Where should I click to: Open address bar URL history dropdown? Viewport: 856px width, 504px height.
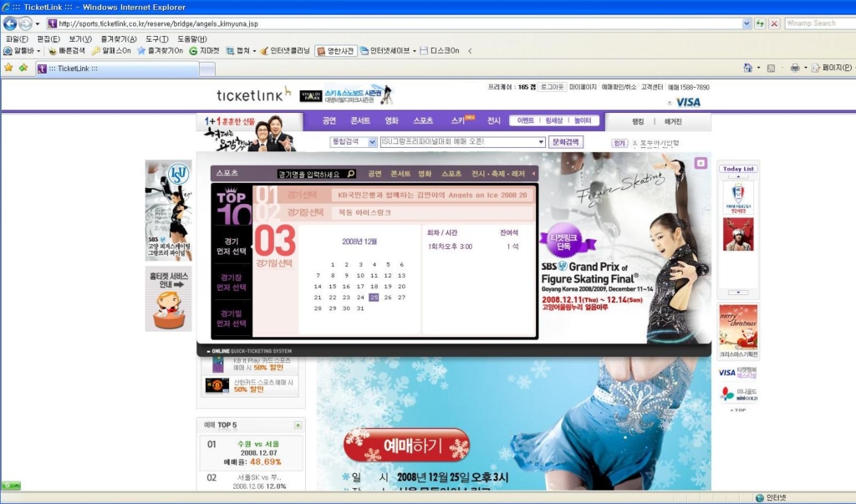click(x=746, y=23)
